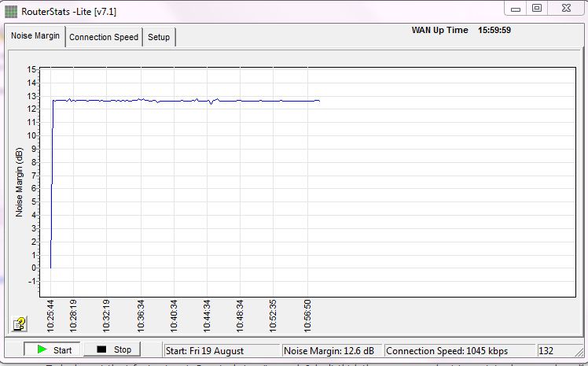The width and height of the screenshot is (588, 366).
Task: Open the Connection Speed tab
Action: [104, 37]
